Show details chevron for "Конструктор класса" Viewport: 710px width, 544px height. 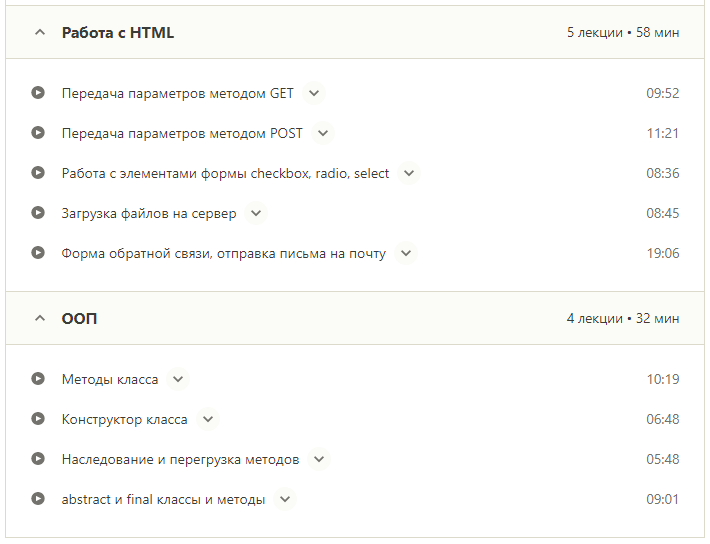(x=207, y=419)
